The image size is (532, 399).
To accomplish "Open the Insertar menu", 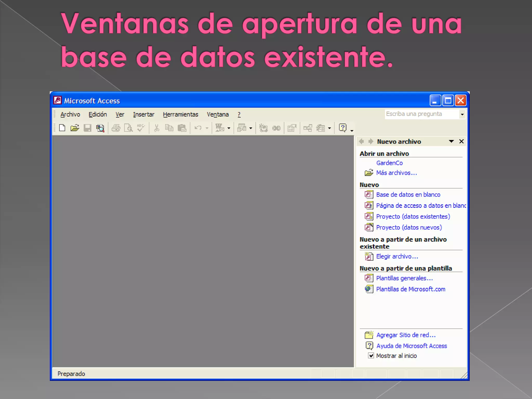I will (x=143, y=114).
